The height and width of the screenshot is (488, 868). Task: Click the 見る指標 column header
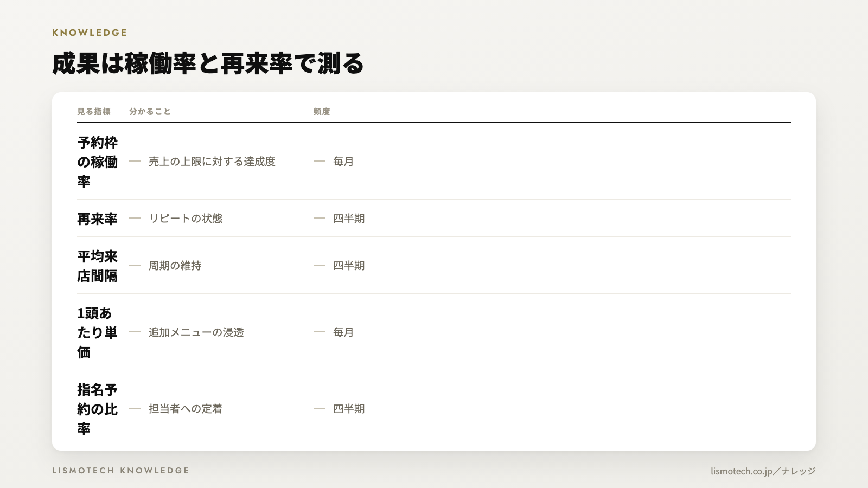tap(94, 111)
